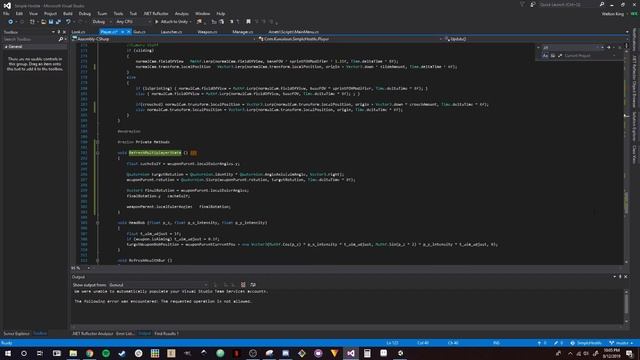Open the Assembly-CSharp project dropdown

[164, 39]
